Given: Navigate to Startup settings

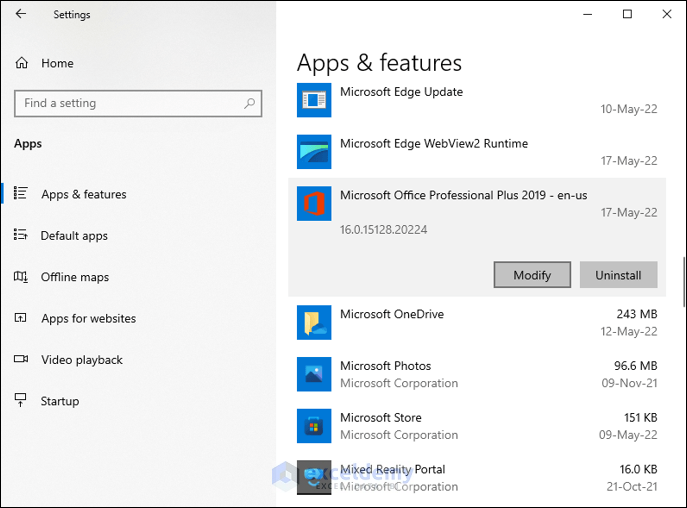Looking at the screenshot, I should (59, 401).
